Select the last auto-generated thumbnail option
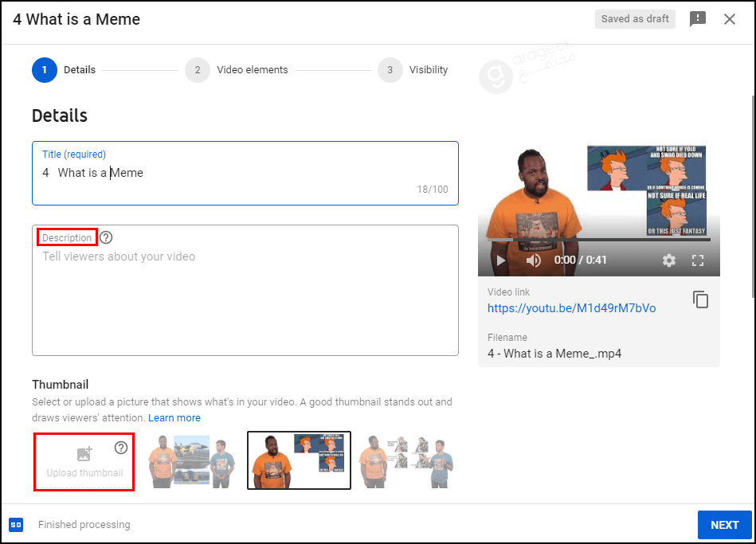Viewport: 756px width, 544px height. coord(406,461)
